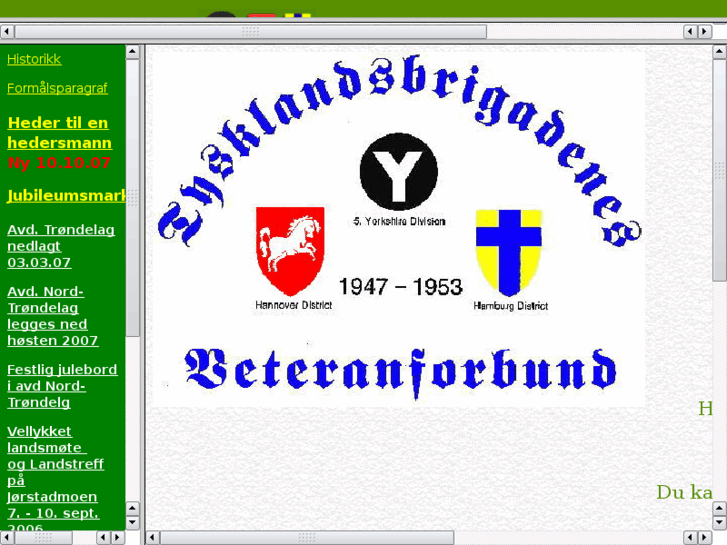Image resolution: width=727 pixels, height=545 pixels.
Task: Click the sidebar scrollbar thumb
Action: (132, 198)
